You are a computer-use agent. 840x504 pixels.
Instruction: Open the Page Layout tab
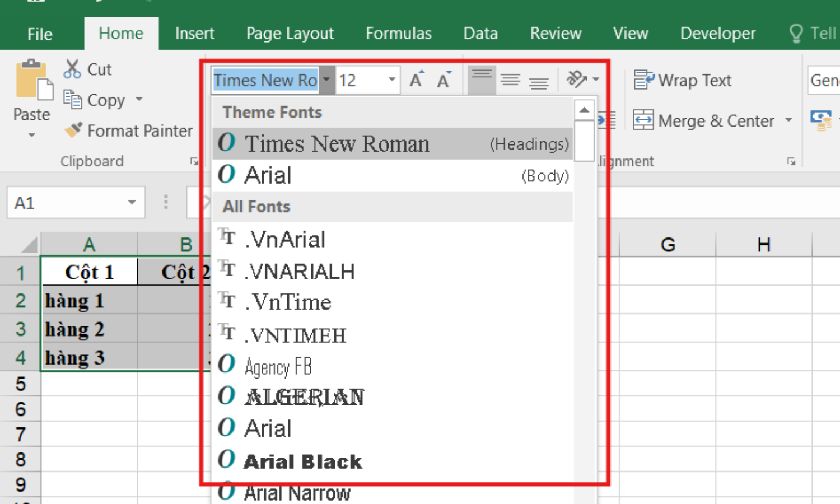(x=290, y=34)
